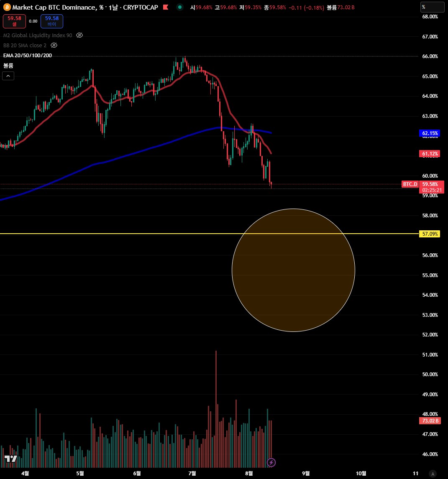Click the 8월 date label on the time axis

[x=249, y=473]
